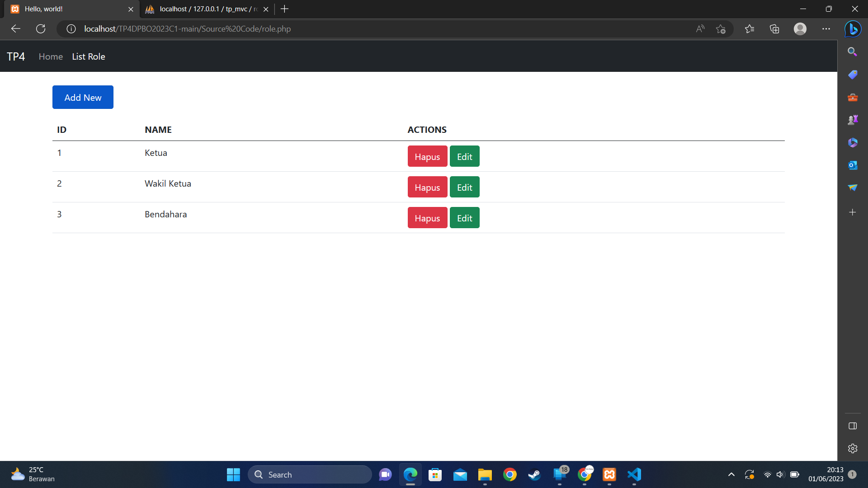Navigate to Home in the TP4 navbar
This screenshot has width=868, height=488.
tap(50, 56)
